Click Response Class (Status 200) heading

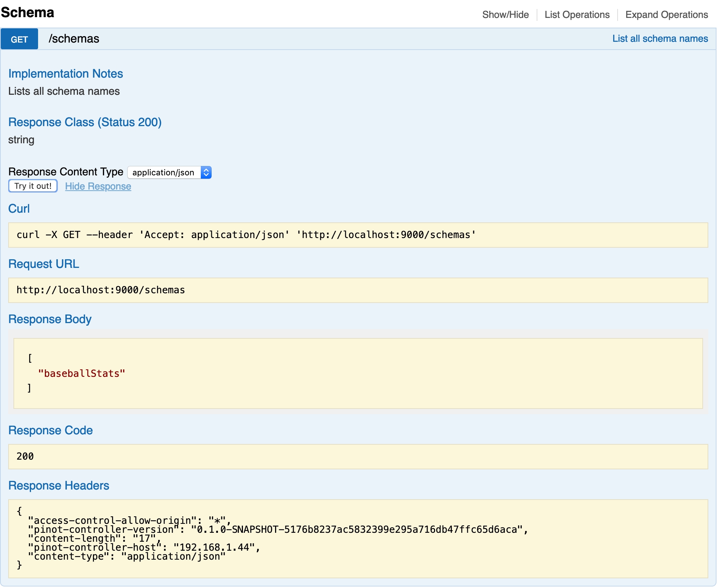tap(85, 122)
